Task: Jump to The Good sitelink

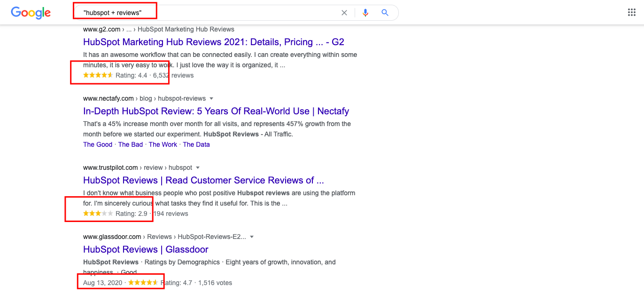Action: [x=98, y=144]
